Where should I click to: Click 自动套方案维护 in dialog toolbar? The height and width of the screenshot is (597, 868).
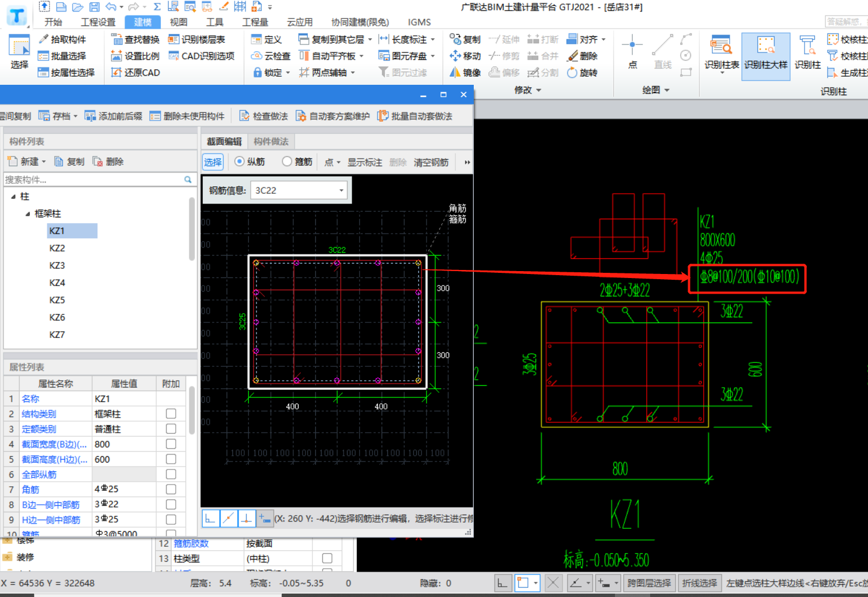(x=333, y=116)
